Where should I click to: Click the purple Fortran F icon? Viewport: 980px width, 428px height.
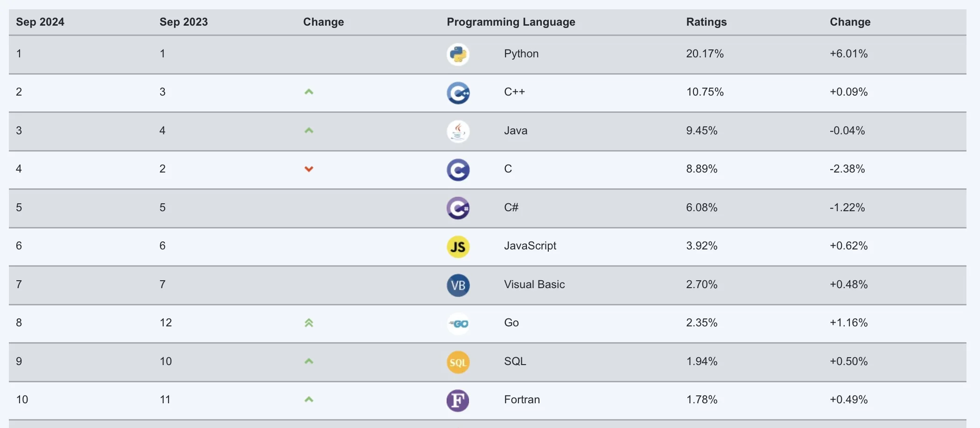(x=458, y=400)
